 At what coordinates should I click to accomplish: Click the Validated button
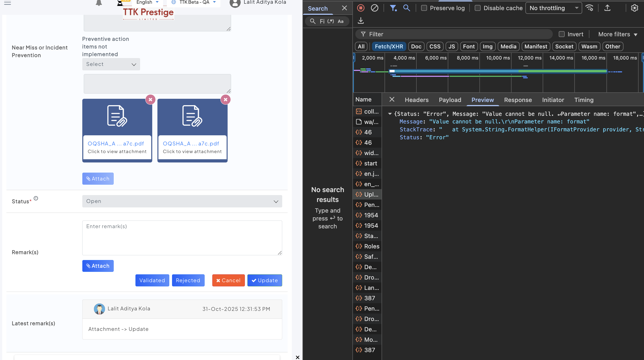pos(152,280)
